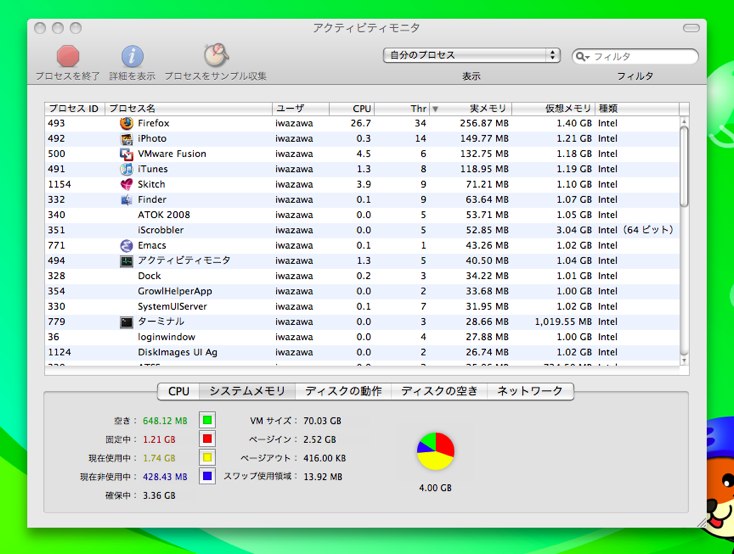Sort by ユーザ column header
Screen dimensions: 734x554
coord(301,109)
